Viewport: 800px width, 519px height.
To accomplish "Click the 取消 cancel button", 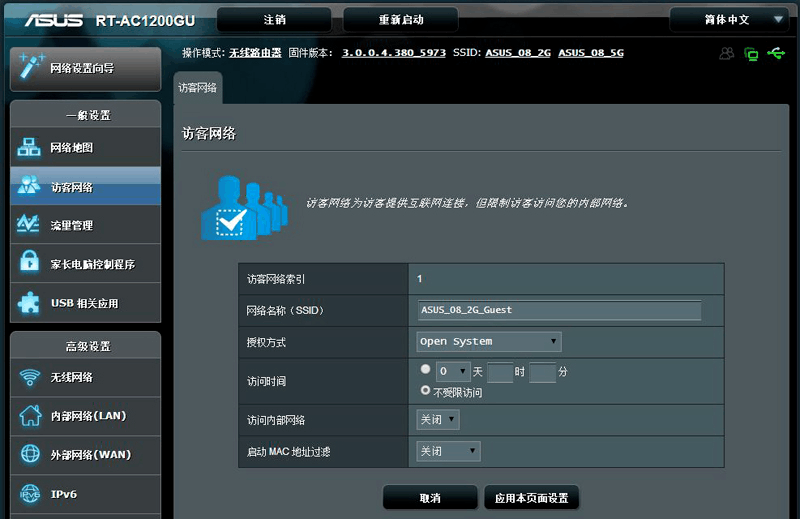I will coord(430,498).
